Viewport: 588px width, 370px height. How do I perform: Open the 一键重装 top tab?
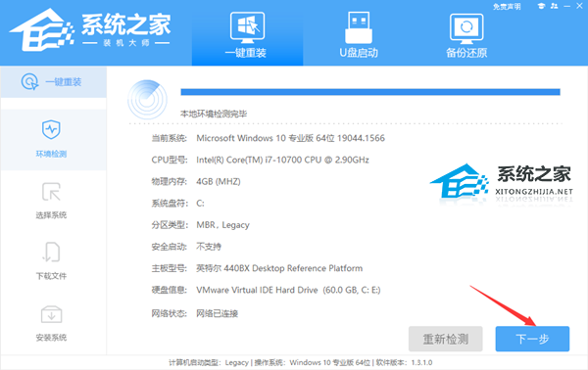tap(247, 35)
